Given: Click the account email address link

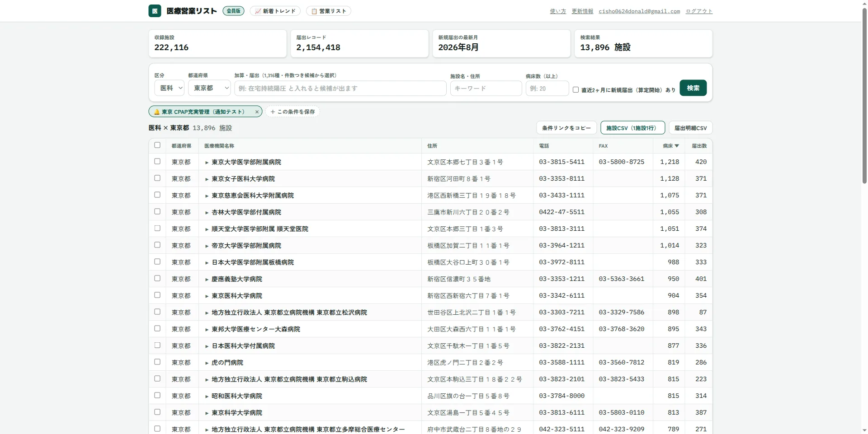Looking at the screenshot, I should coord(639,11).
